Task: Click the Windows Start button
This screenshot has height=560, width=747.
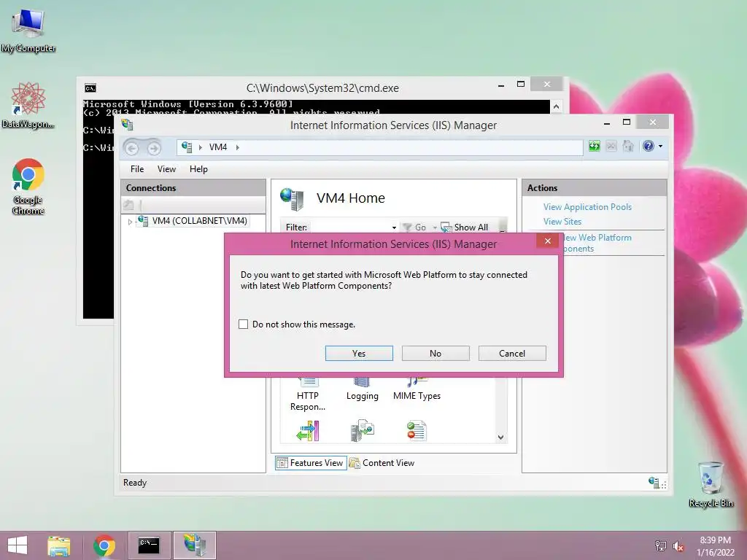Action: [x=18, y=545]
